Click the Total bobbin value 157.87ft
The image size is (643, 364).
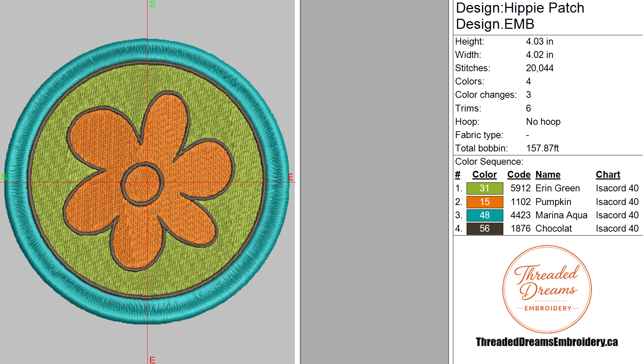point(543,148)
